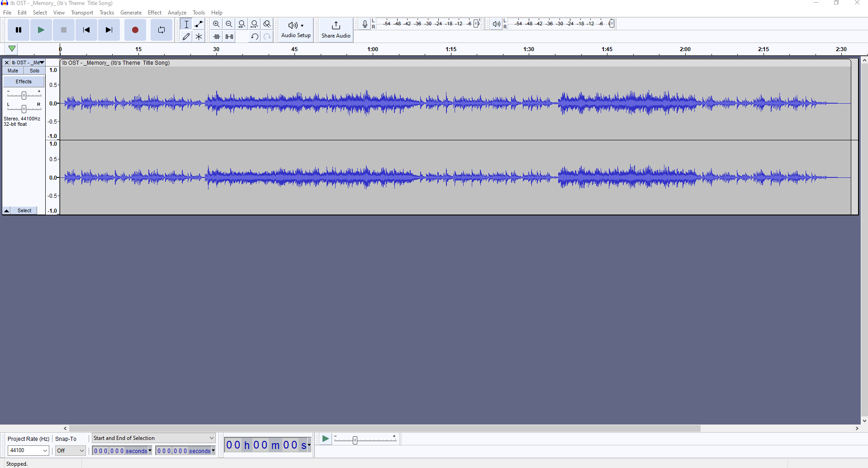The image size is (868, 468).
Task: Adjust the playback level slider handle
Action: coord(612,24)
